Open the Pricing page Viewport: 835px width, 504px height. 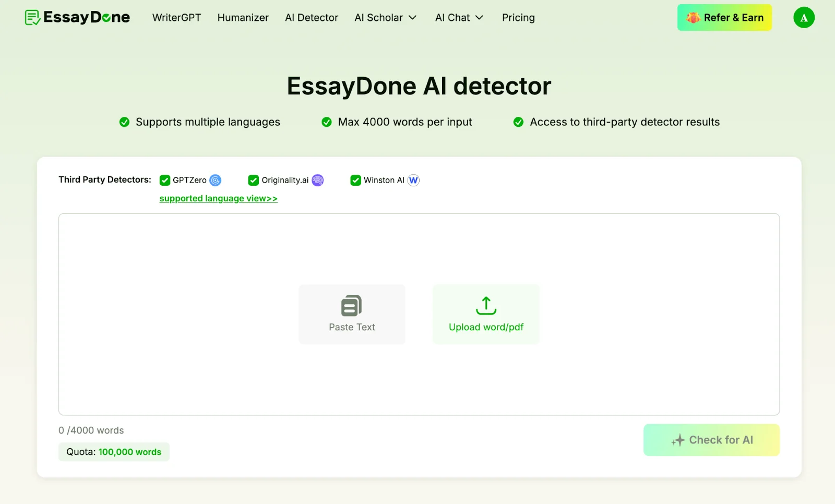[x=518, y=18]
